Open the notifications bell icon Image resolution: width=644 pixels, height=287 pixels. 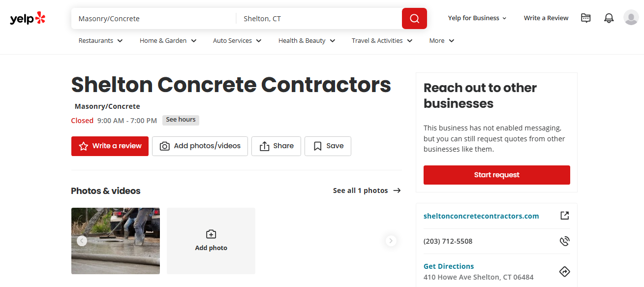[609, 18]
